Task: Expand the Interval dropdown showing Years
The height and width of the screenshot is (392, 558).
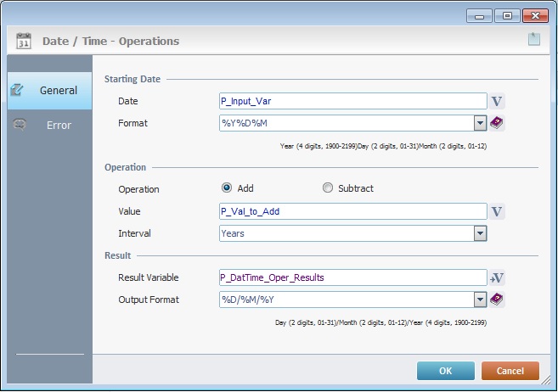Action: coord(480,232)
